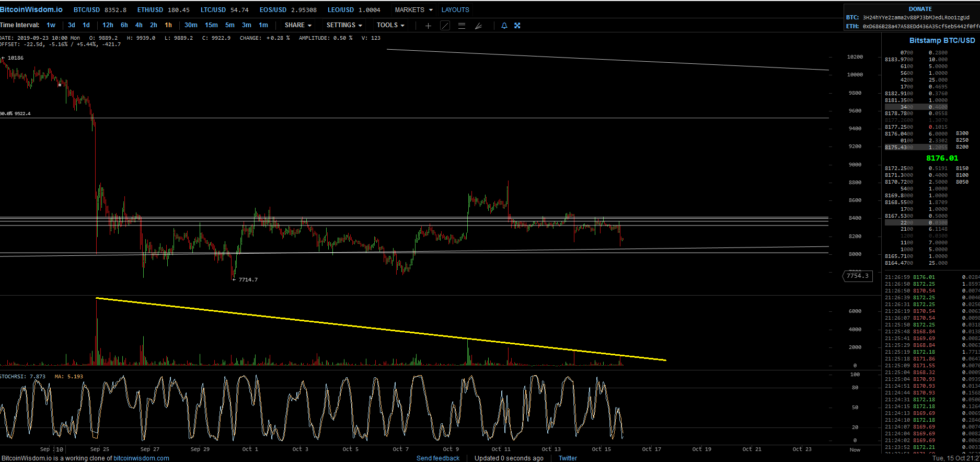
Task: Switch time interval to 1d
Action: (86, 25)
